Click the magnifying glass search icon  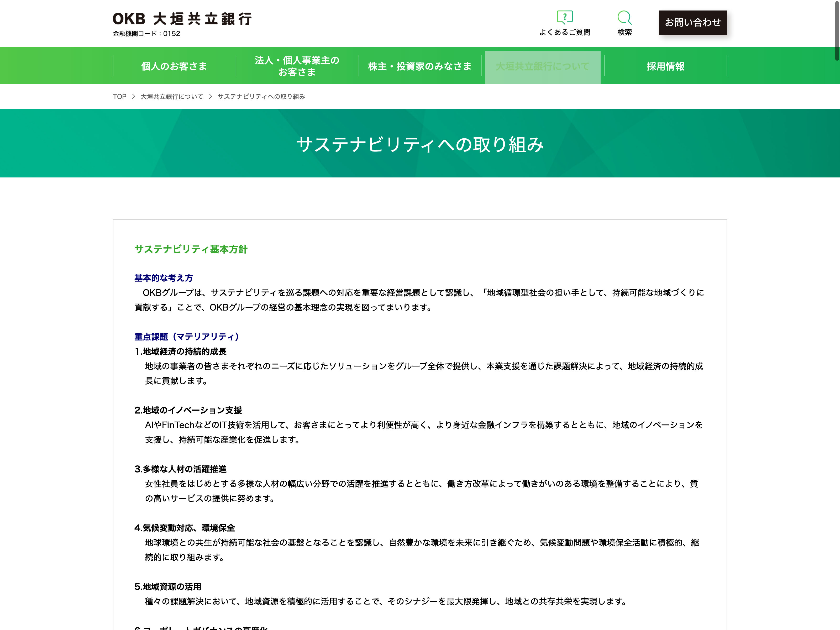point(624,17)
